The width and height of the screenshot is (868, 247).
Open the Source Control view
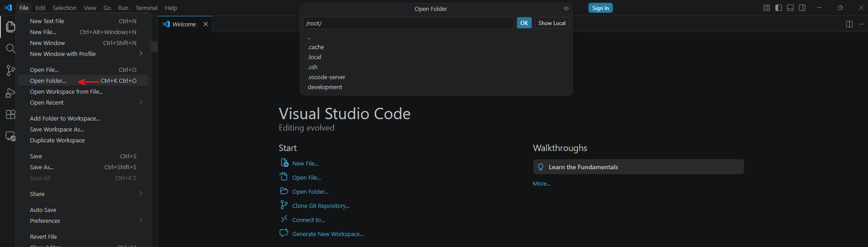click(10, 71)
